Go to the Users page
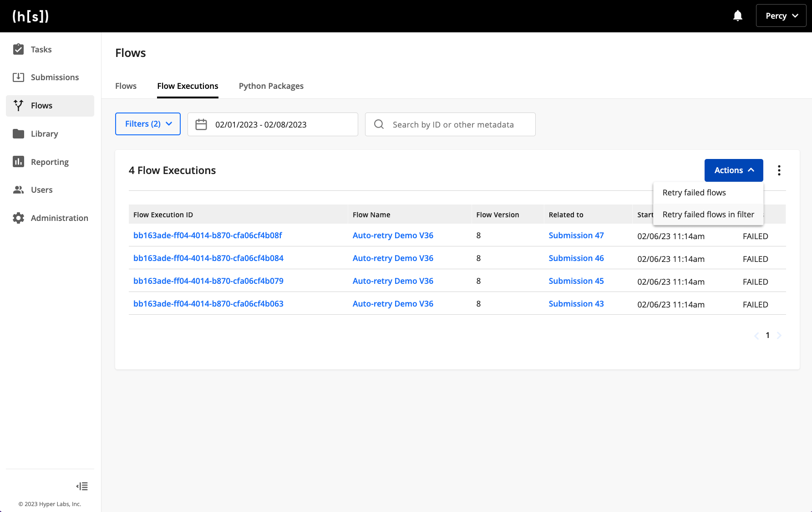The image size is (812, 512). [x=50, y=190]
